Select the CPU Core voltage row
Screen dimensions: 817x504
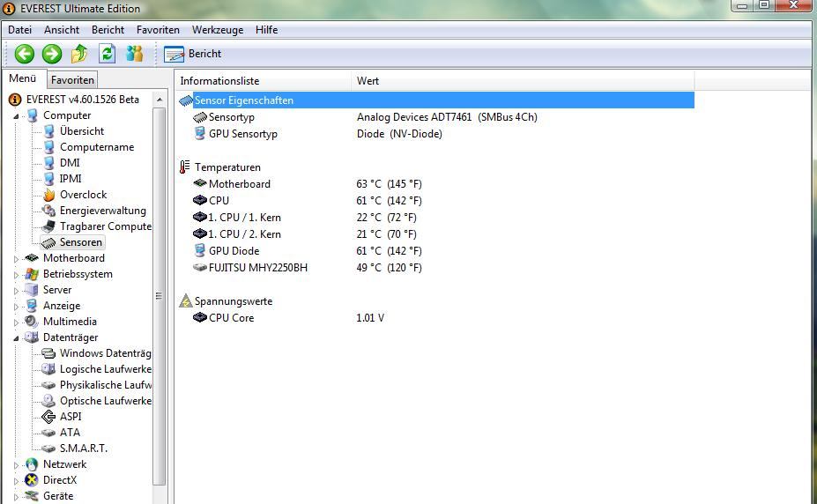pos(435,317)
